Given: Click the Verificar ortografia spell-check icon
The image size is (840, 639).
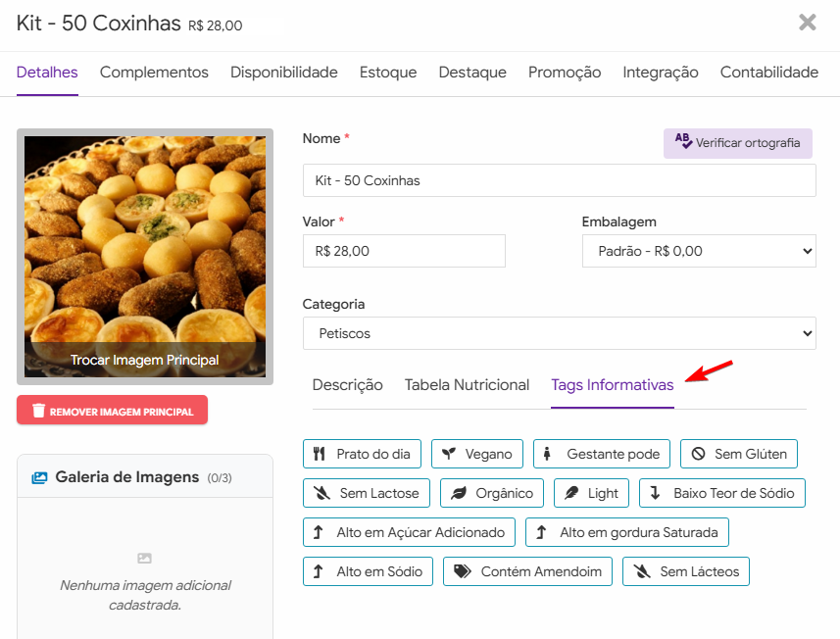Looking at the screenshot, I should coord(683,143).
